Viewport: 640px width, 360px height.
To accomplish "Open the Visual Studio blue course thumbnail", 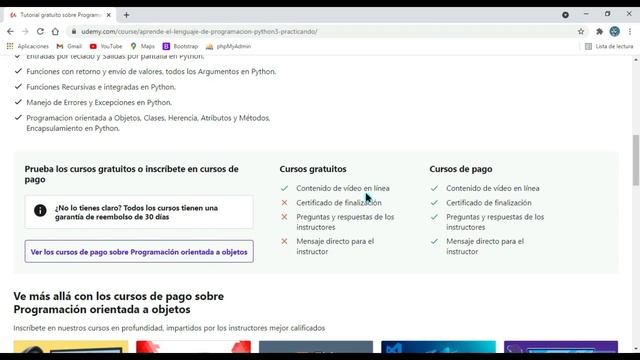I will coord(438,347).
